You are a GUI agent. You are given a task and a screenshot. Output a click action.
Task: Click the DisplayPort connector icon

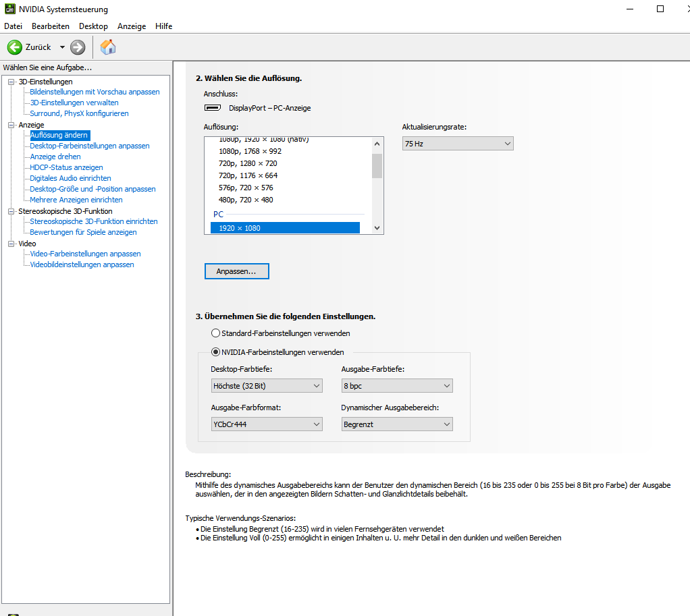coord(213,108)
